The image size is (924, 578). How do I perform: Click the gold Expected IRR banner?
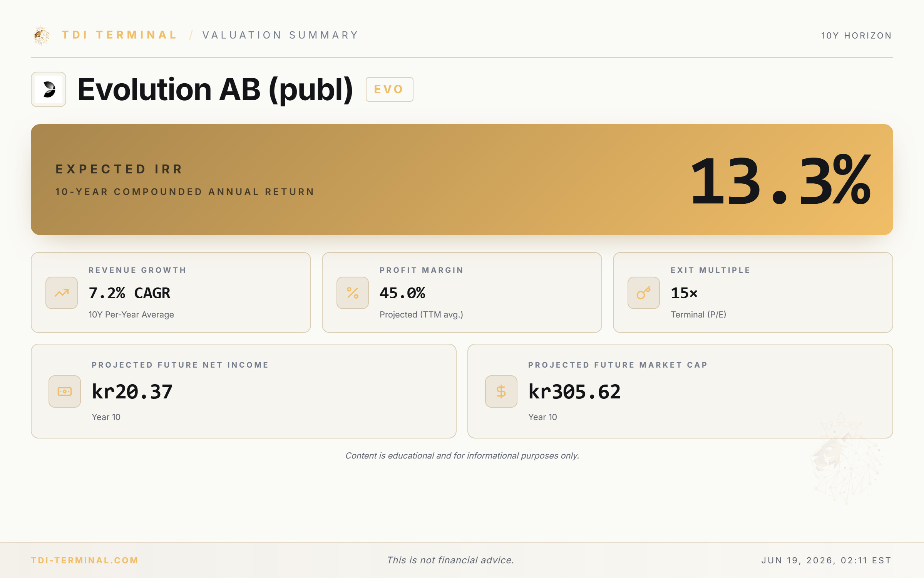coord(462,180)
